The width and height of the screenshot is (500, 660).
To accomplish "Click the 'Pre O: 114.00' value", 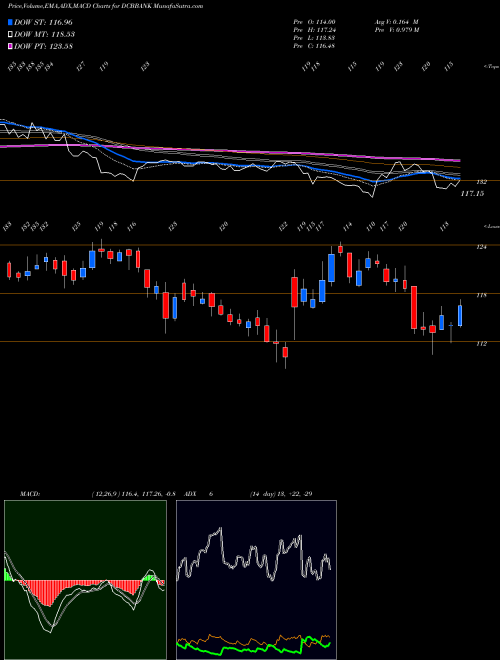I will (314, 22).
